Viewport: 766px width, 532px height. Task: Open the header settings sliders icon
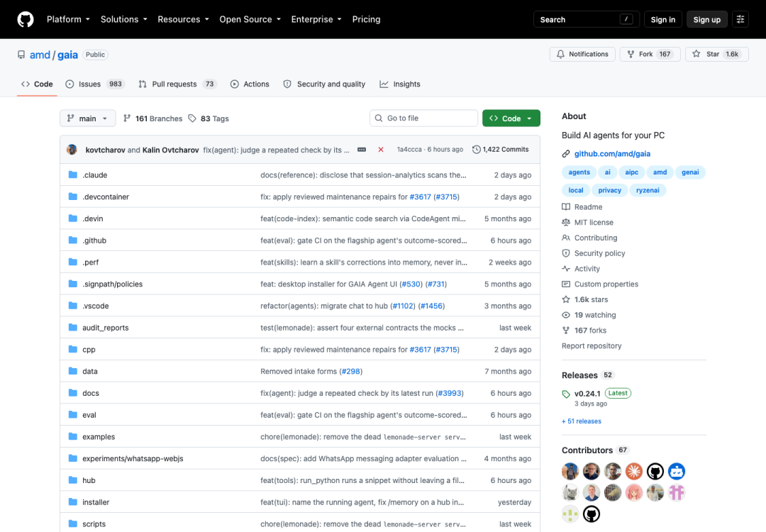(x=740, y=20)
